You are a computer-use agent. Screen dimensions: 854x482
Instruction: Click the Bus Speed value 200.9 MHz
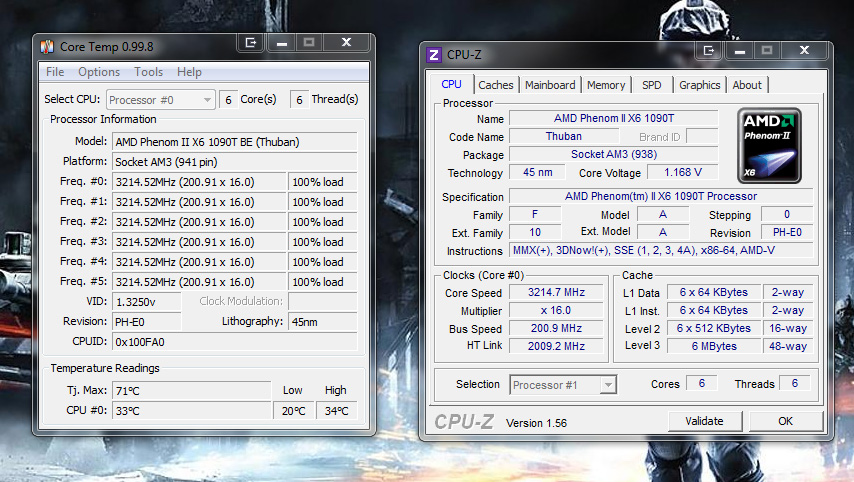point(556,328)
